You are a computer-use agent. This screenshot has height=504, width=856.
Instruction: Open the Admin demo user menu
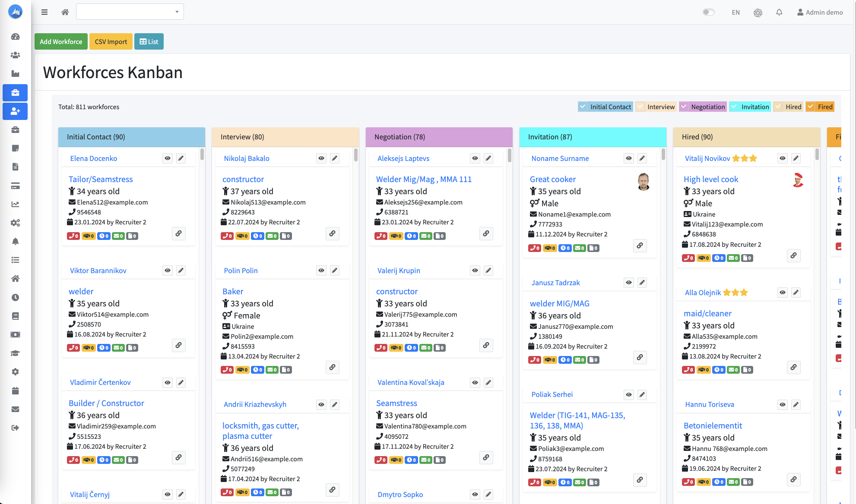tap(820, 12)
